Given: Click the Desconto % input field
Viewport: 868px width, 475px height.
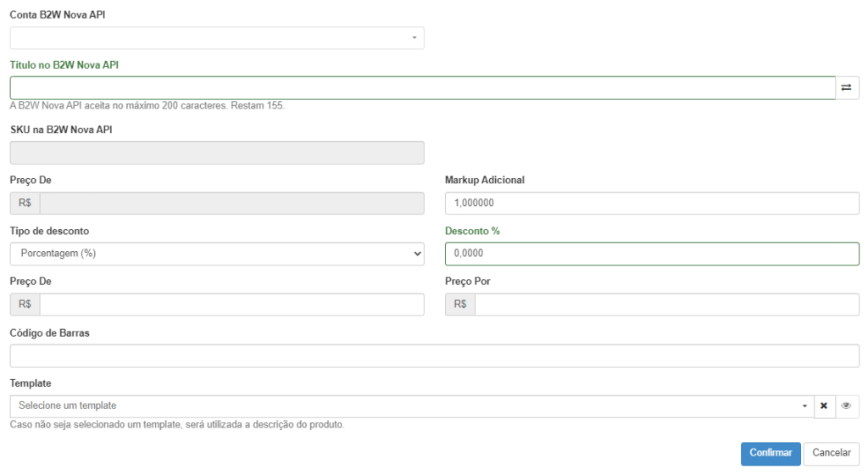Looking at the screenshot, I should click(x=652, y=254).
